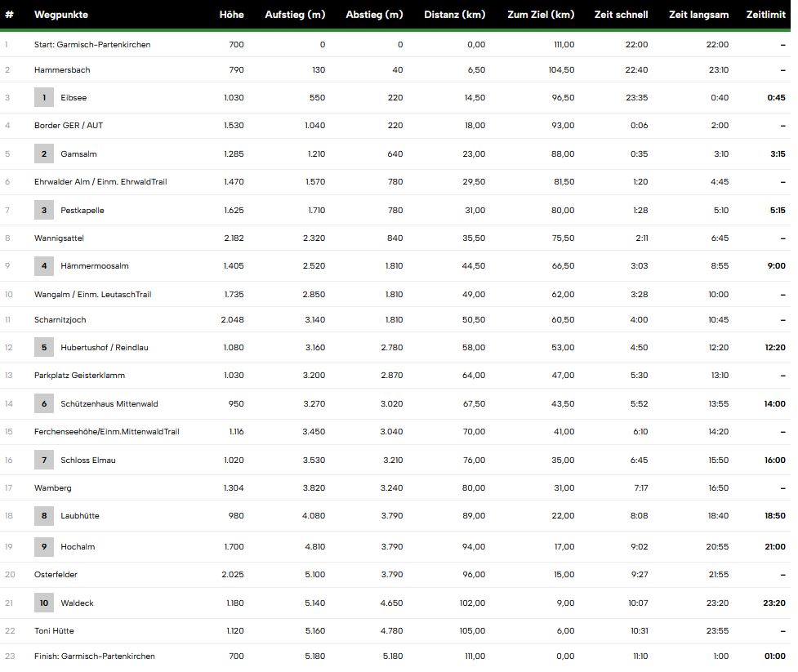Click the Distanz (km) column header
Image resolution: width=798 pixels, height=672 pixels.
pyautogui.click(x=455, y=15)
